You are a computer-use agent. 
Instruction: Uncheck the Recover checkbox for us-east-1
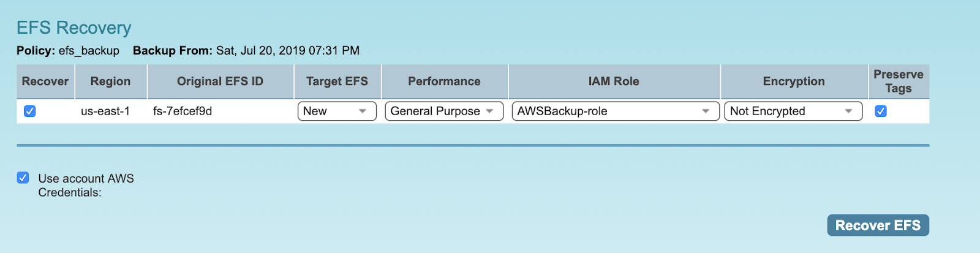point(29,111)
